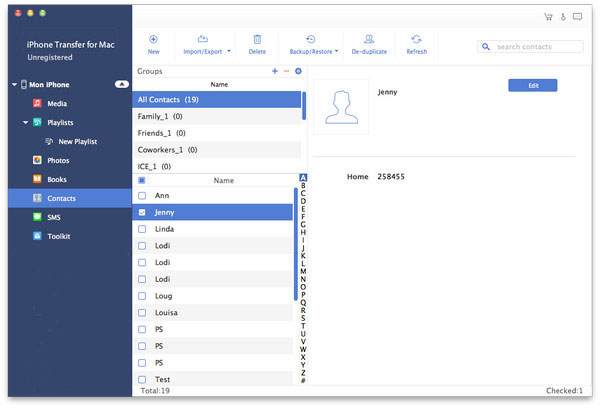Screen dimensions: 600x408
Task: Add a group with plus icon
Action: (x=275, y=71)
